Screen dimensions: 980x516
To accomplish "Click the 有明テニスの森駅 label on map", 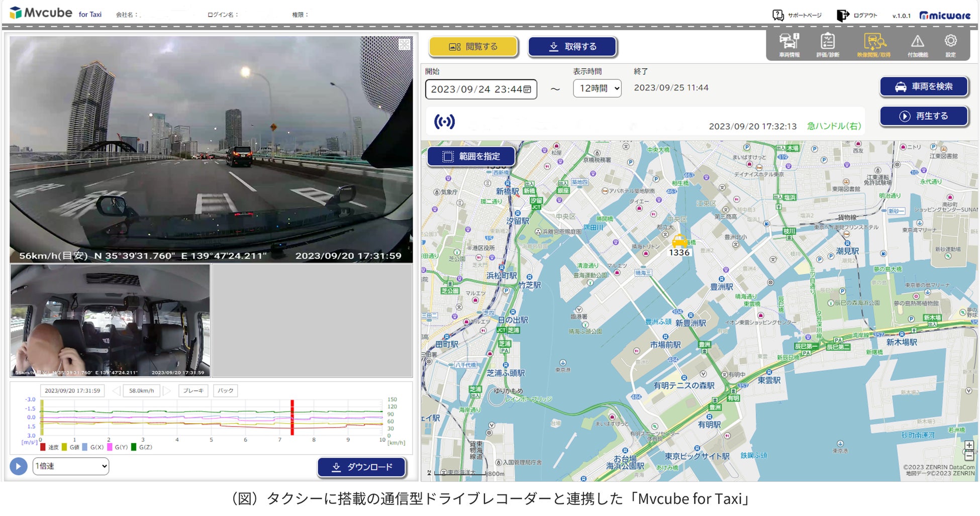I will tap(684, 385).
